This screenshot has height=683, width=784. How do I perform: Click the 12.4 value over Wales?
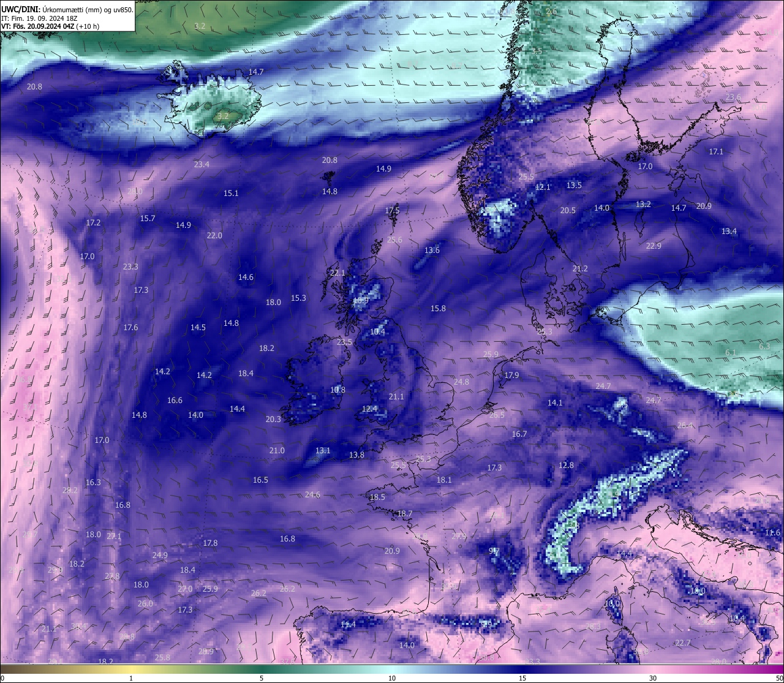369,409
